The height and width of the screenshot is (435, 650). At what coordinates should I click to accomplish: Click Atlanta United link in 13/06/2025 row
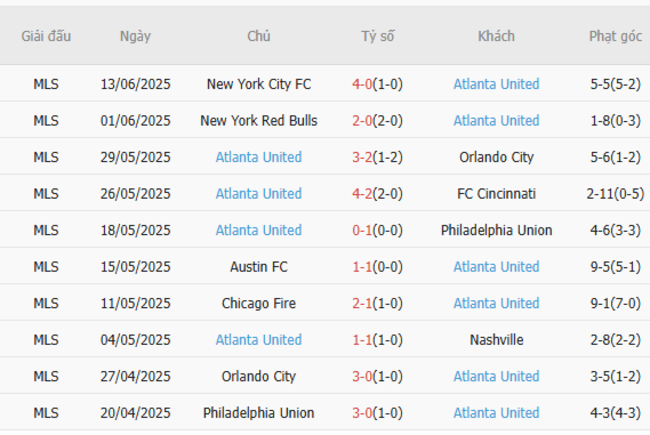(496, 84)
